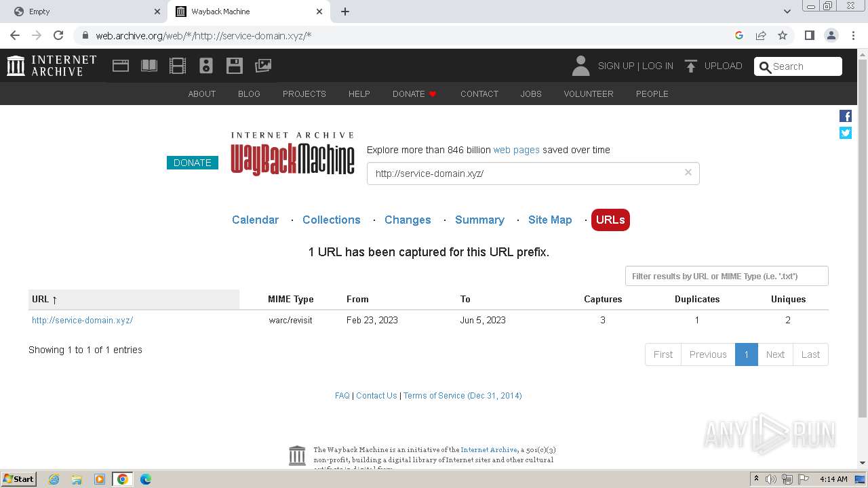The image size is (868, 488).
Task: Click the teal DONATE button
Action: pyautogui.click(x=193, y=163)
